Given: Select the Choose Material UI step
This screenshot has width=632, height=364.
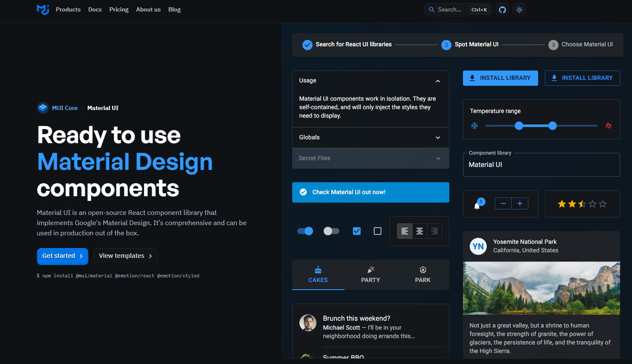Looking at the screenshot, I should point(581,45).
